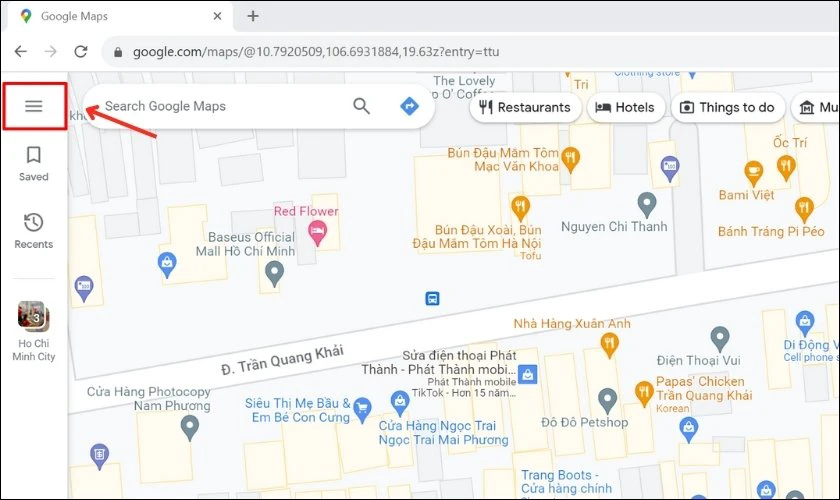Select Phát Thành mobile shop pin
Image resolution: width=840 pixels, height=500 pixels.
pos(528,374)
